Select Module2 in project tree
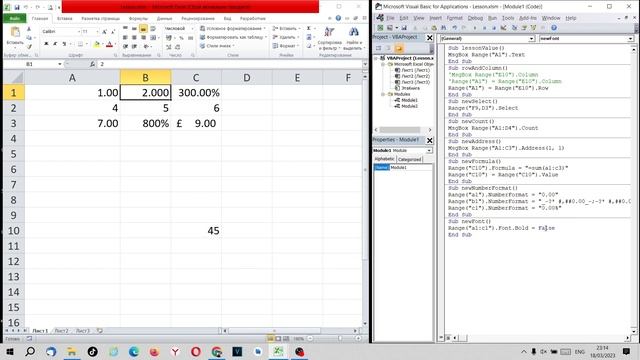This screenshot has height=360, width=640. (x=406, y=106)
